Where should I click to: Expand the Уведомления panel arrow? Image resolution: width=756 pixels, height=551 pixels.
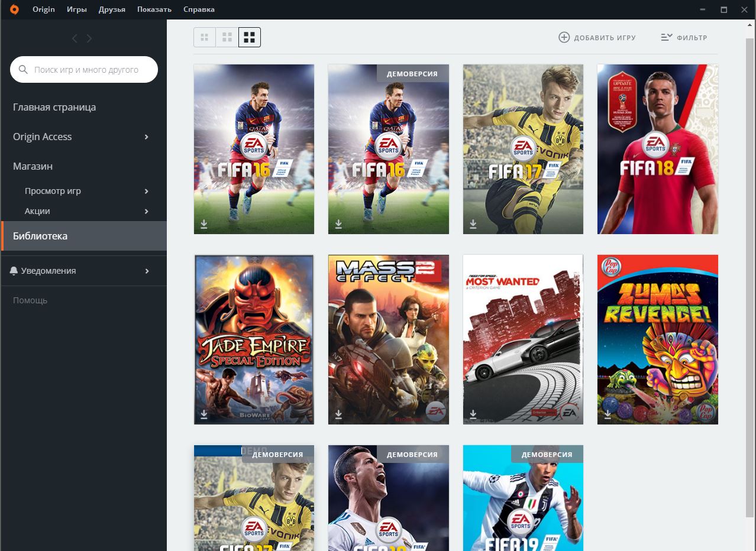coord(147,271)
